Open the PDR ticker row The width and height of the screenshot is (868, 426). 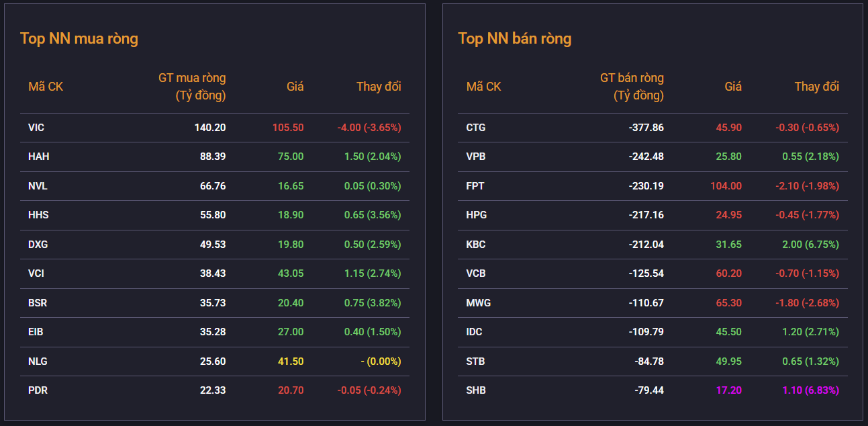tap(38, 390)
